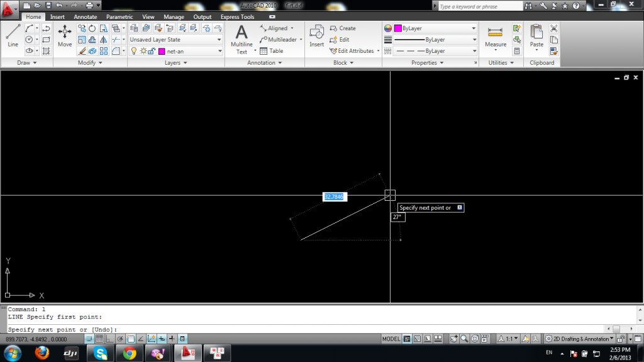Open 2D Drafting & Annotation workspace dropdown
644x362 pixels.
coord(579,339)
